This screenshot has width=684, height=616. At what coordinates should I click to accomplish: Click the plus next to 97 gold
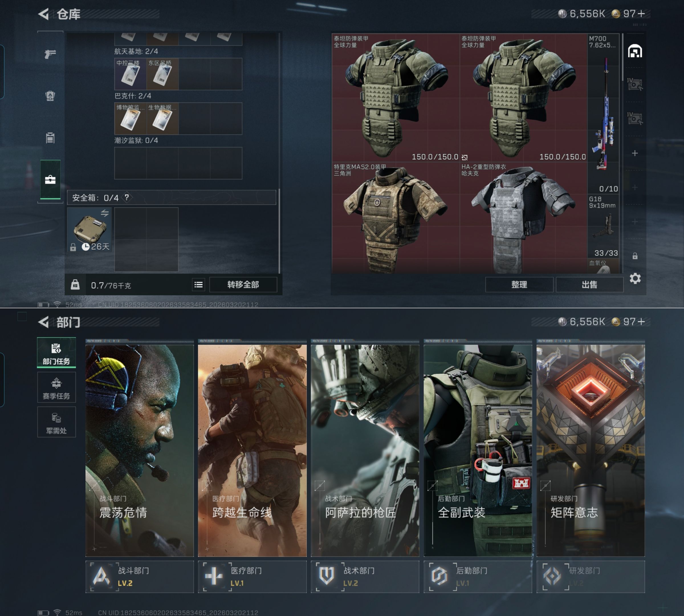point(641,13)
